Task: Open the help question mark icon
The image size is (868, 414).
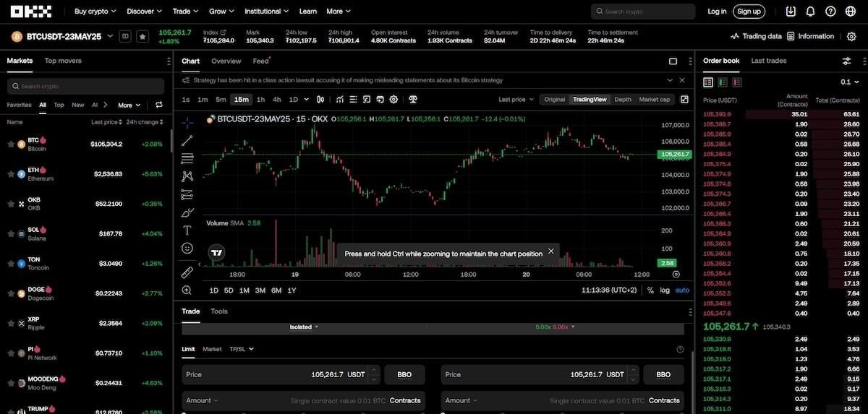Action: 830,12
